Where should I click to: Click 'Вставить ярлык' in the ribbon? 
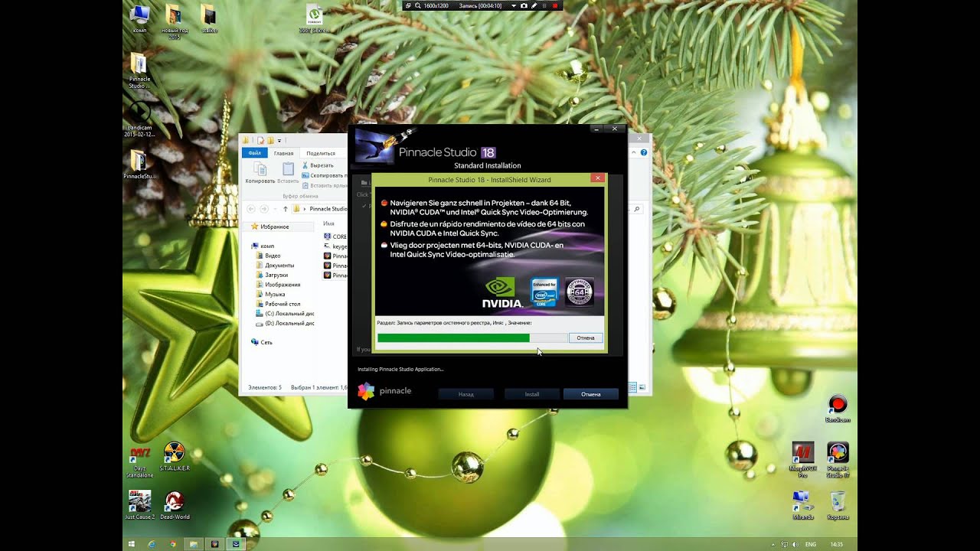click(326, 185)
